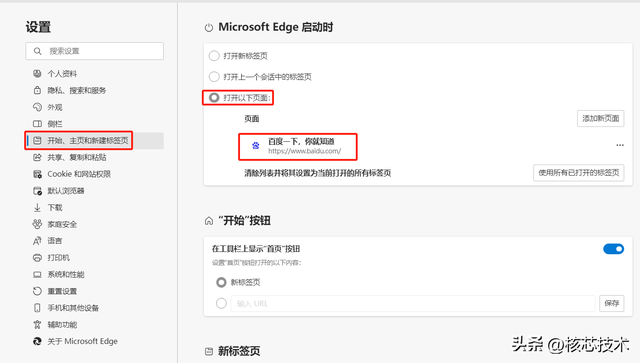Image resolution: width=640 pixels, height=363 pixels.
Task: Click the https://www.baidu.com/ link text
Action: tap(304, 151)
